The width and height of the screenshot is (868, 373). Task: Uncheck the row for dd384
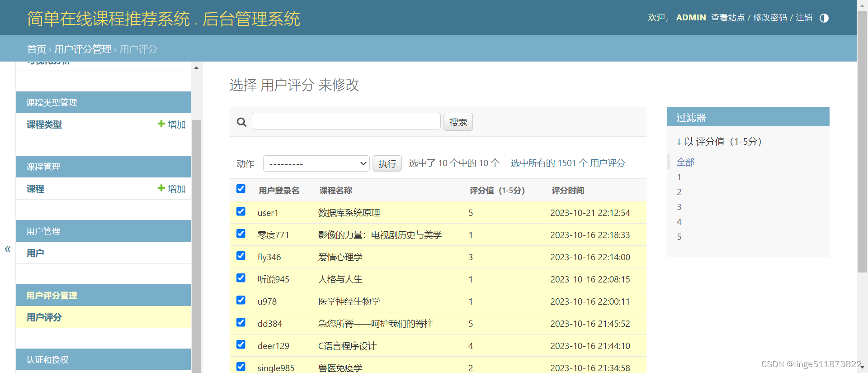coord(241,322)
